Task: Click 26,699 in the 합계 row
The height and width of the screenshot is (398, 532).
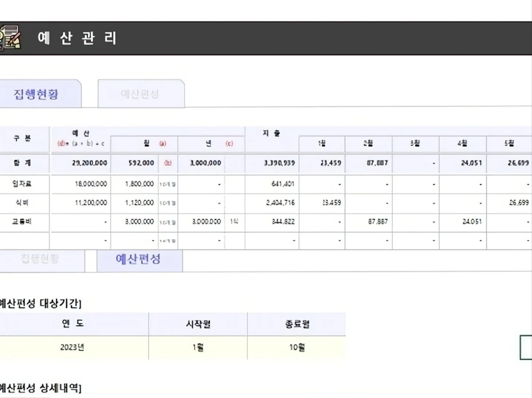Action: click(x=509, y=163)
